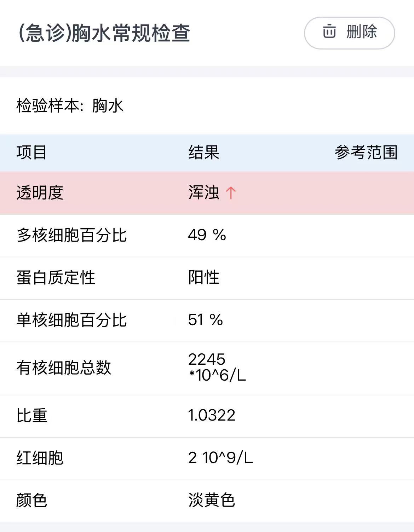Viewport: 414px width, 532px height.
Task: Select the 多核细胞百分比 row label
Action: (x=71, y=235)
